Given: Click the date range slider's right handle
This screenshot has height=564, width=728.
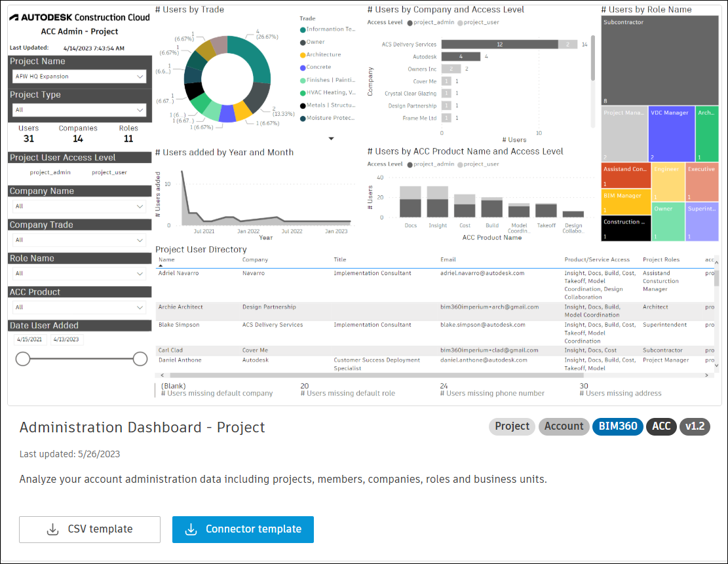Looking at the screenshot, I should [140, 359].
